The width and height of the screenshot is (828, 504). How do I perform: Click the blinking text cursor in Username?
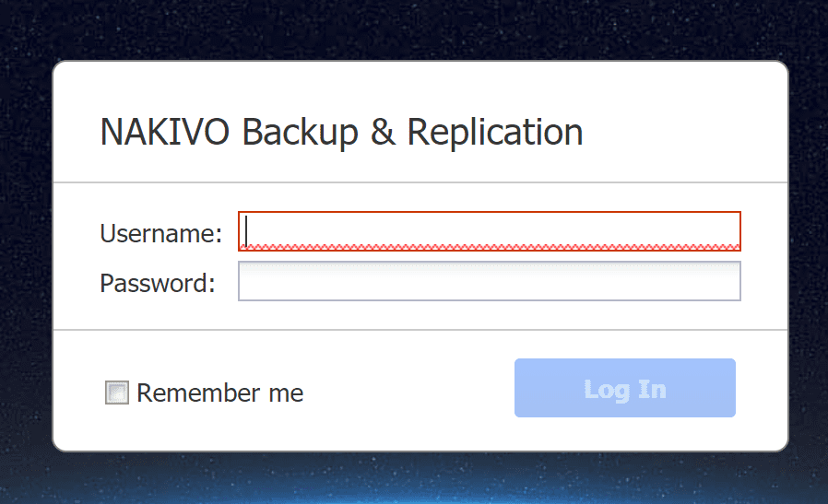click(x=247, y=229)
